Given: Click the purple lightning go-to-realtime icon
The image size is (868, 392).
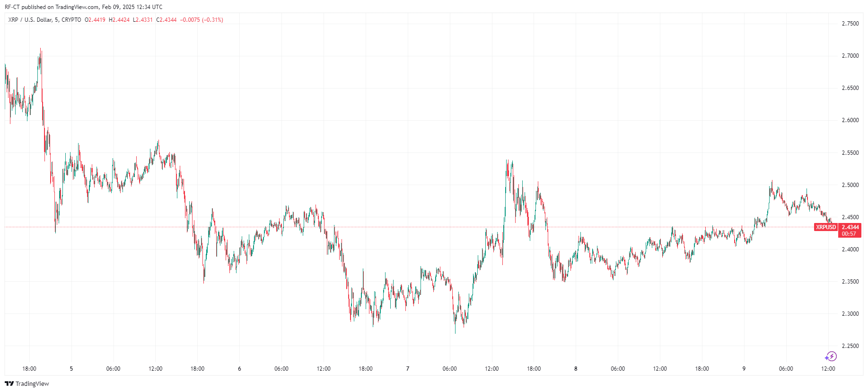Looking at the screenshot, I should [x=831, y=356].
